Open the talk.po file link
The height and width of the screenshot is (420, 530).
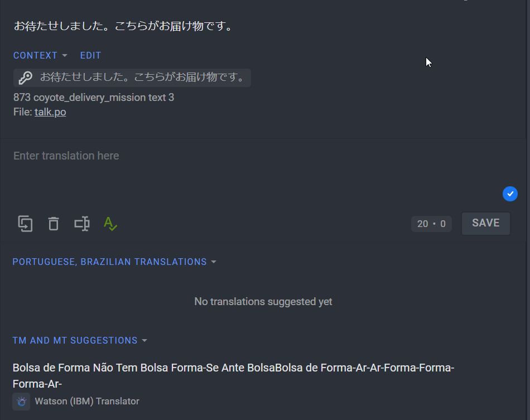point(50,112)
